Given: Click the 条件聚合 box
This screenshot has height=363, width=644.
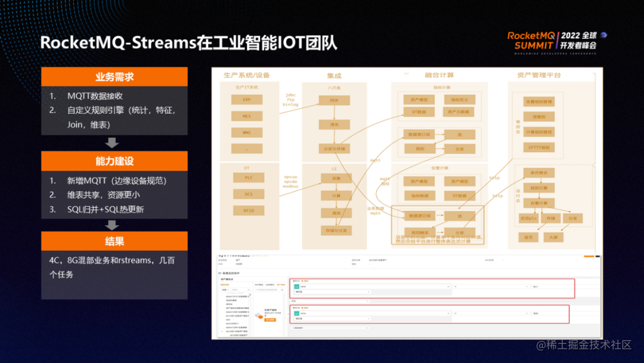Looking at the screenshot, I should click(x=539, y=173).
